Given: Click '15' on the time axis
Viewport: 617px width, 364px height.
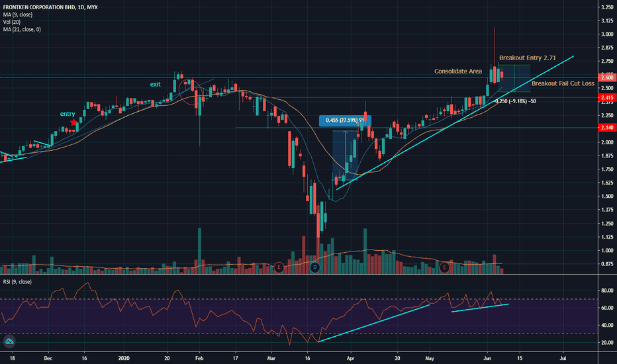Looking at the screenshot, I should pyautogui.click(x=520, y=358).
